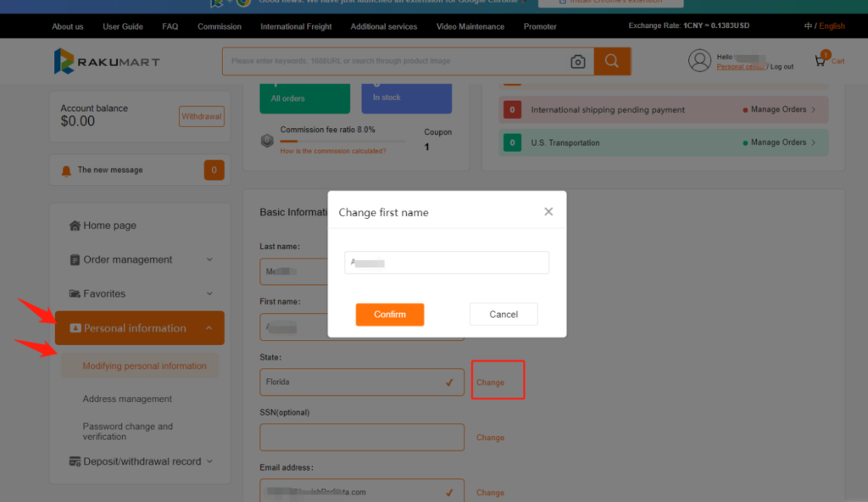Click the blue In stock card
The image size is (868, 502).
click(x=407, y=98)
